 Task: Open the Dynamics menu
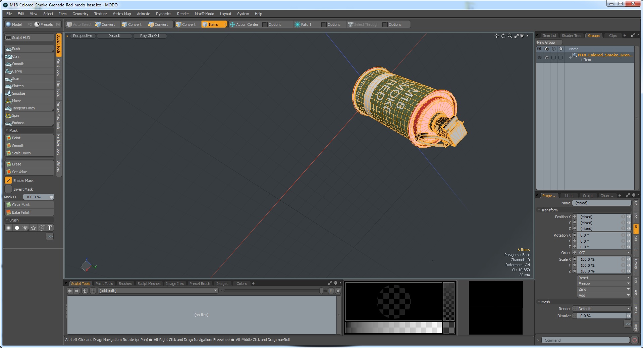(x=163, y=14)
